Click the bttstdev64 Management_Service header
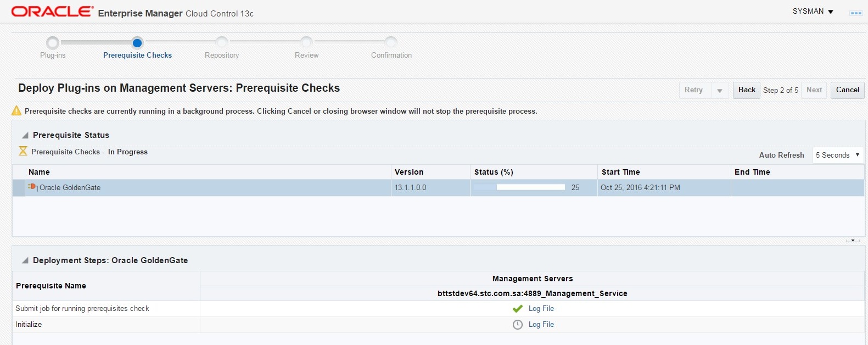 click(x=533, y=293)
